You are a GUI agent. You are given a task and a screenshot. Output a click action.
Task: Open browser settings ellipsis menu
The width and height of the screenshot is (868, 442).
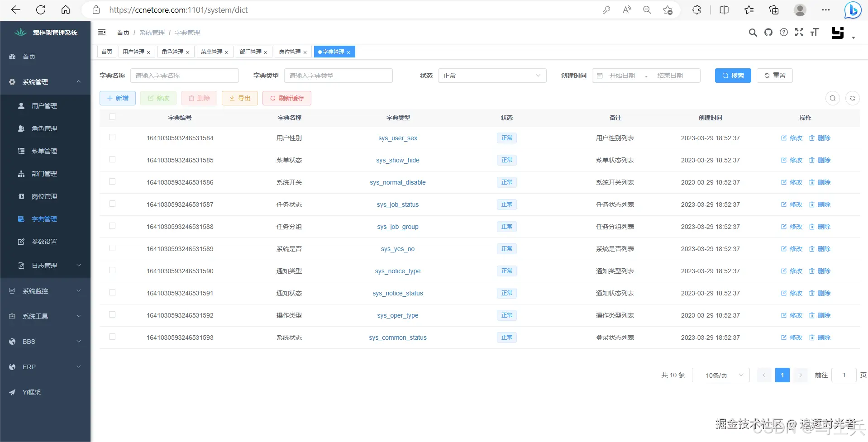click(826, 10)
